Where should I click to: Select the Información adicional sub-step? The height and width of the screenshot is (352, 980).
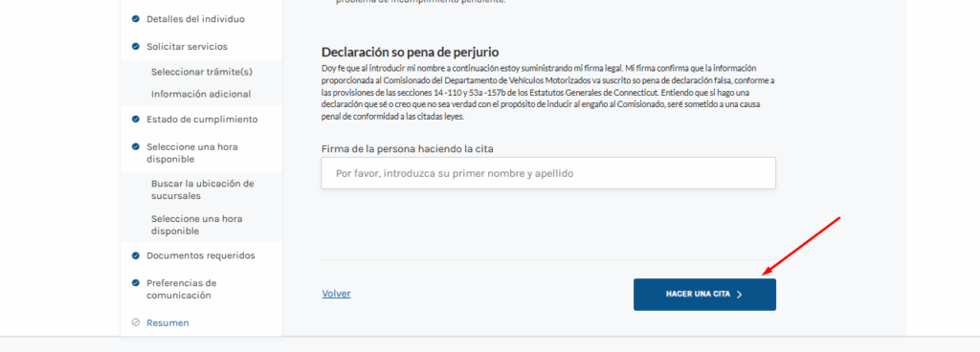click(x=201, y=95)
